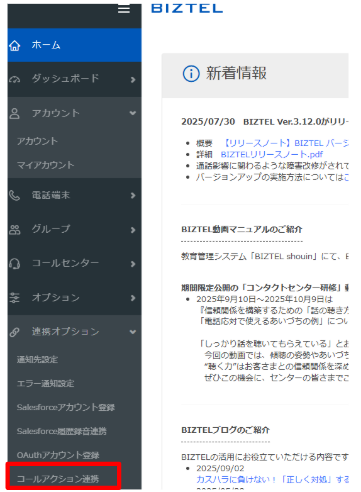This screenshot has width=361, height=492.
Task: Click the group people icon
Action: click(15, 230)
